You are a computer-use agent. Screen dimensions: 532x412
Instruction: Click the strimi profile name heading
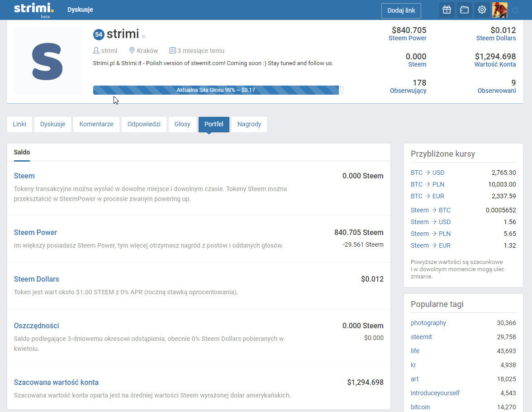tap(123, 34)
